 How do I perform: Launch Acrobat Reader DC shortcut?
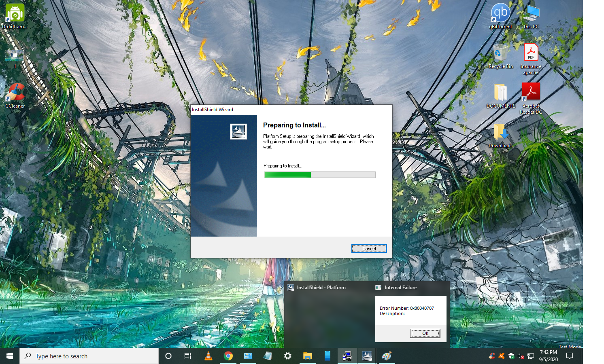click(531, 98)
